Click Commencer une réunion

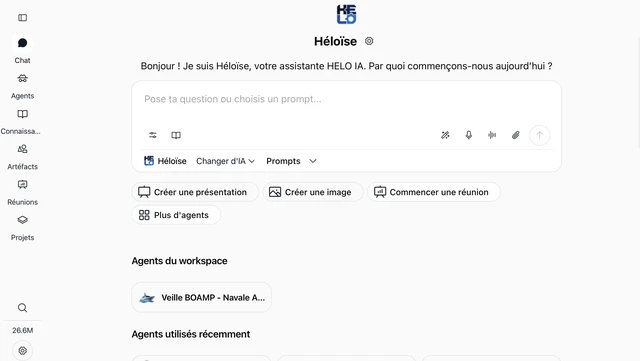pyautogui.click(x=433, y=192)
